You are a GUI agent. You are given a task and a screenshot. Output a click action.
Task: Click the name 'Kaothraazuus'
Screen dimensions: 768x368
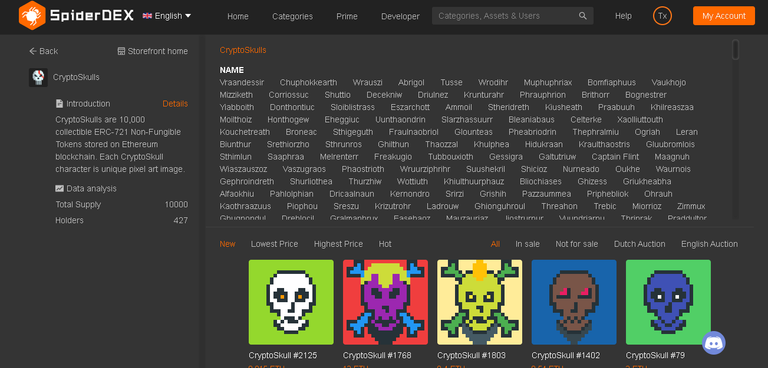[x=245, y=206]
